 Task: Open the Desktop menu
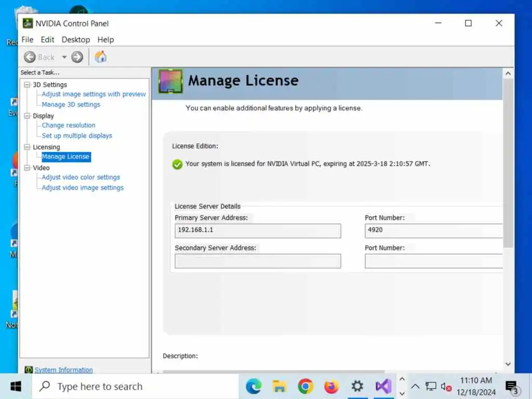tap(76, 39)
